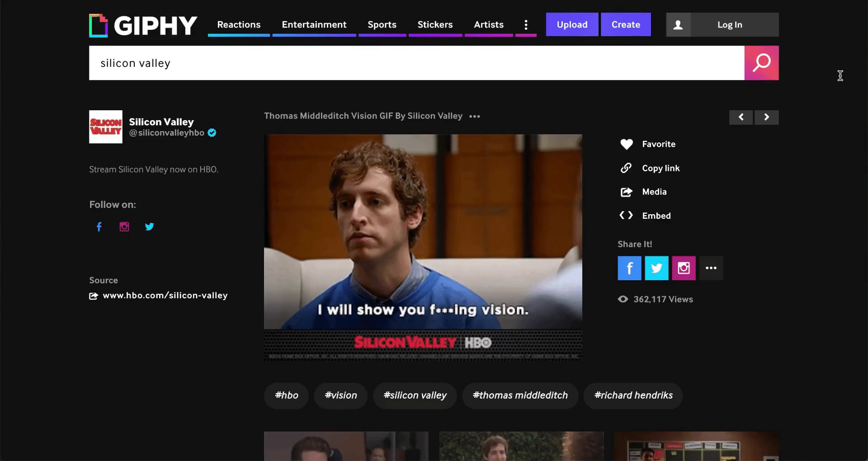Focus the search field containing silicon valley

(x=417, y=63)
